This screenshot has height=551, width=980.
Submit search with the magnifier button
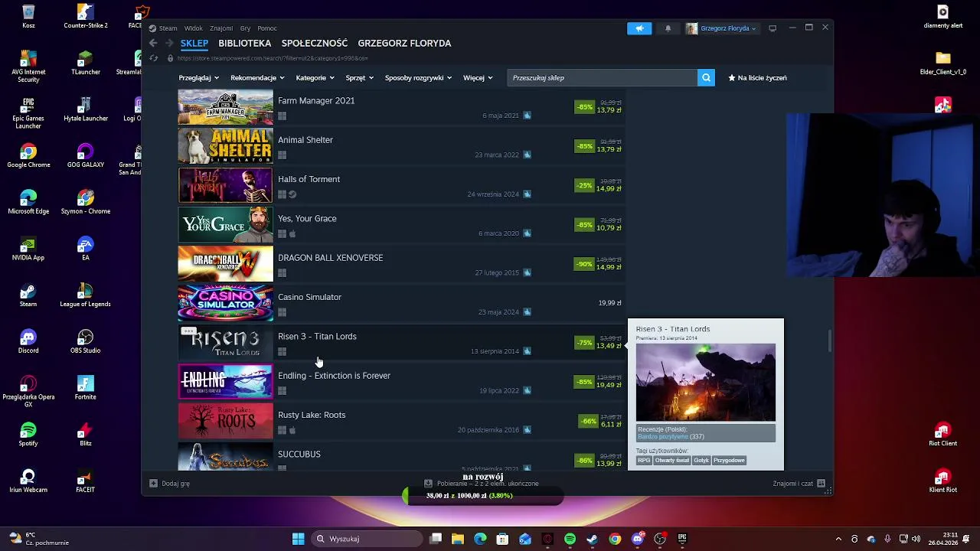click(x=706, y=77)
